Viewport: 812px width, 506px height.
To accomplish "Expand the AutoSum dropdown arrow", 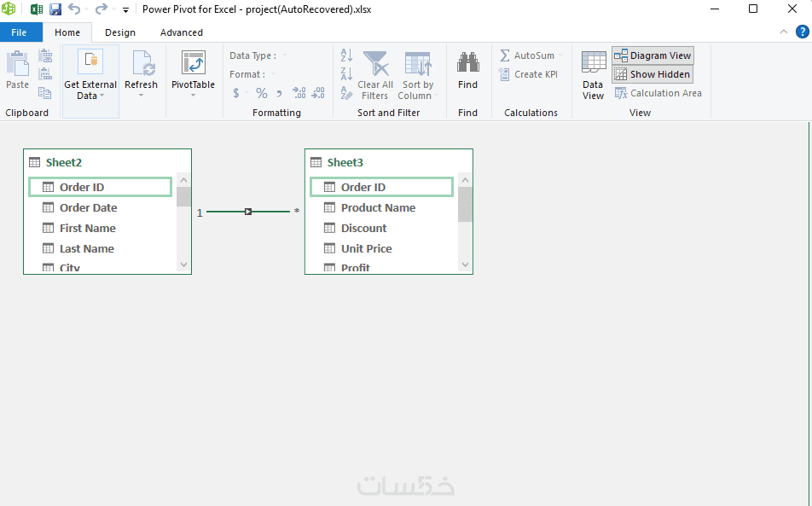I will click(x=561, y=55).
